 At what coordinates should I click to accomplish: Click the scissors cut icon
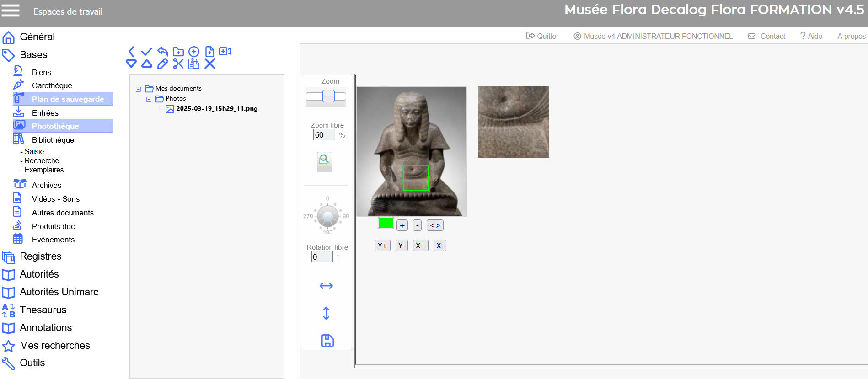(x=178, y=64)
